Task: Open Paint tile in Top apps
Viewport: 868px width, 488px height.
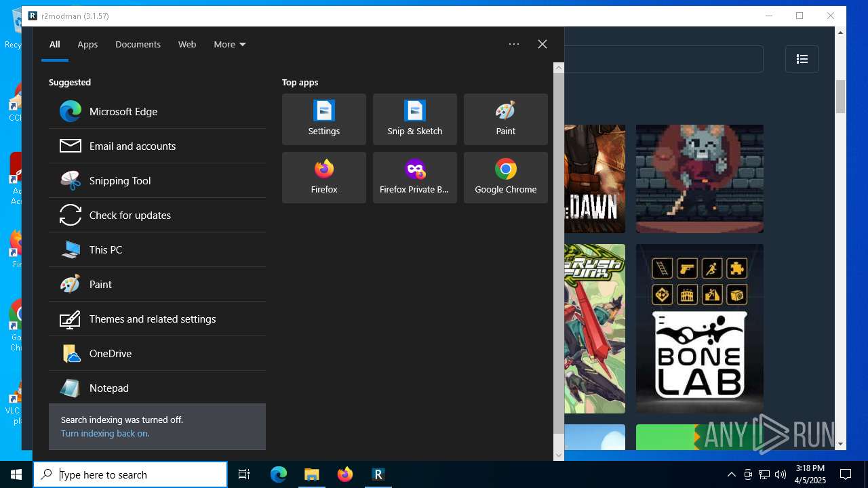Action: pos(506,119)
